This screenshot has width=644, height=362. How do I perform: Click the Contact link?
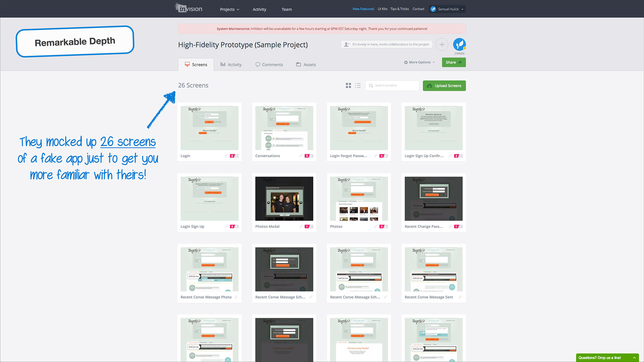(x=418, y=9)
